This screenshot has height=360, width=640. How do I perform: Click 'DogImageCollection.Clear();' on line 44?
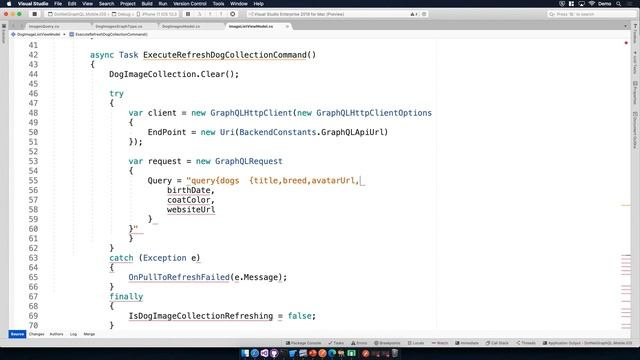174,74
